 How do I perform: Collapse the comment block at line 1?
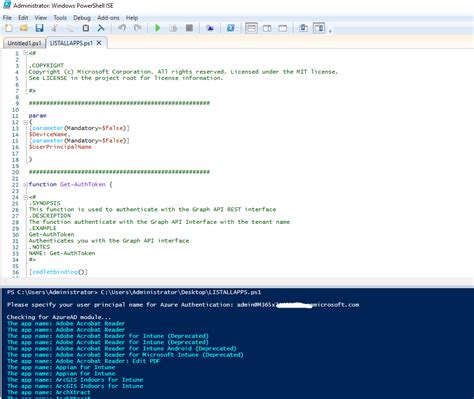25,53
